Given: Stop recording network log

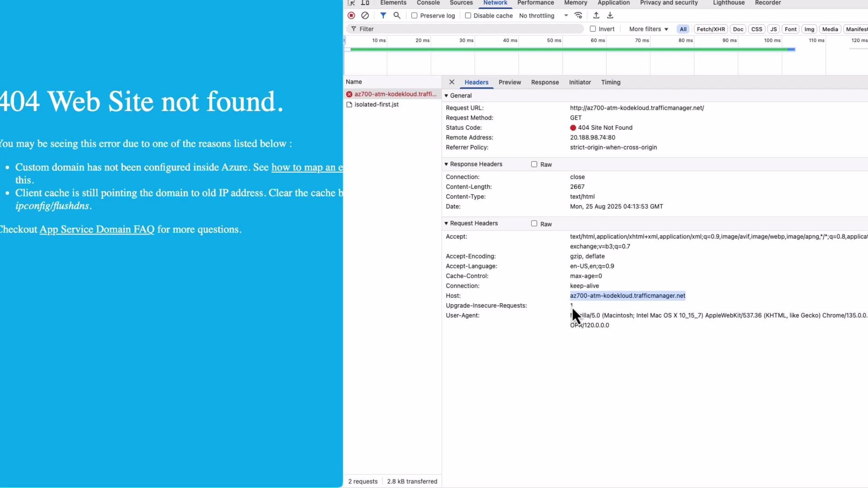Looking at the screenshot, I should point(351,15).
